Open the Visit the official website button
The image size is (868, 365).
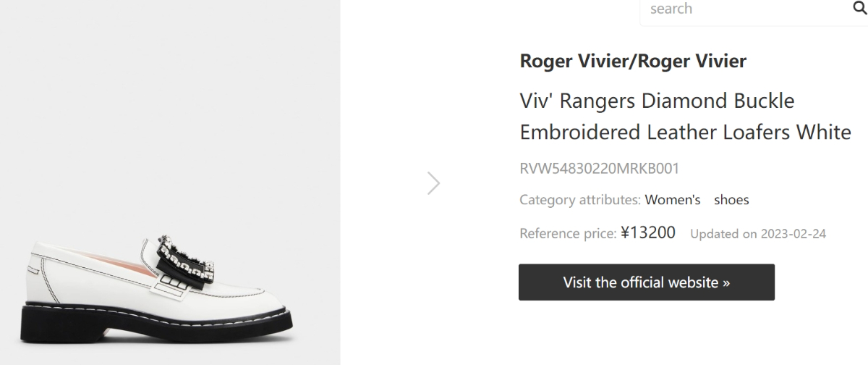[x=647, y=282]
